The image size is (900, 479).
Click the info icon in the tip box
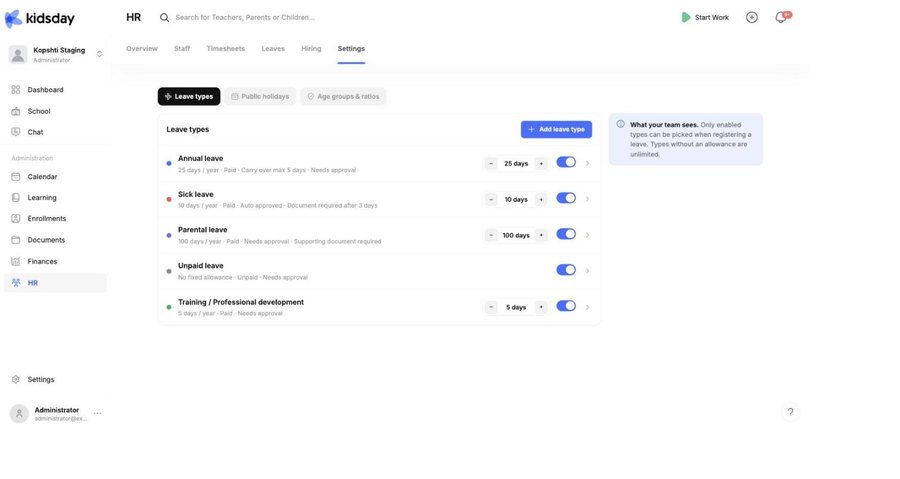620,124
